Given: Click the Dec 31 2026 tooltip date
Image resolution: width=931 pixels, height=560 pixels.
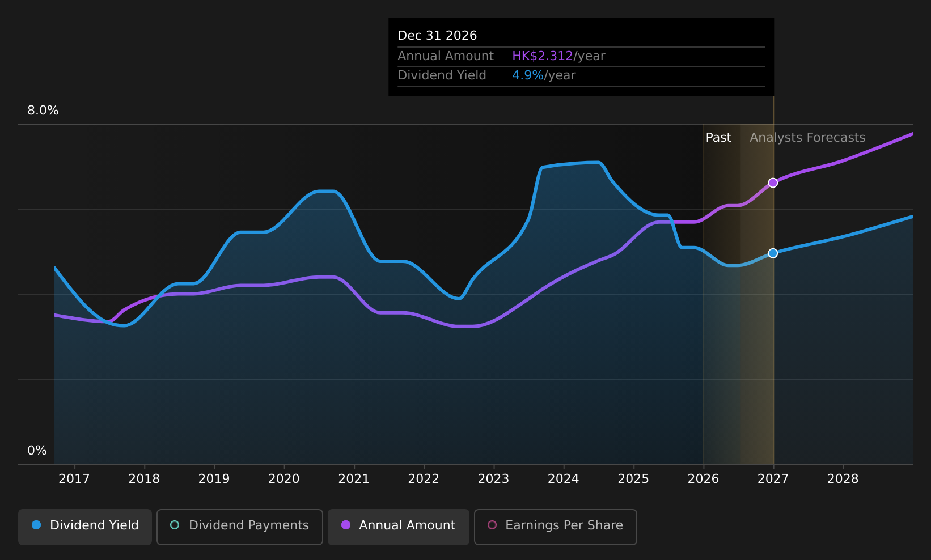Looking at the screenshot, I should click(x=437, y=36).
